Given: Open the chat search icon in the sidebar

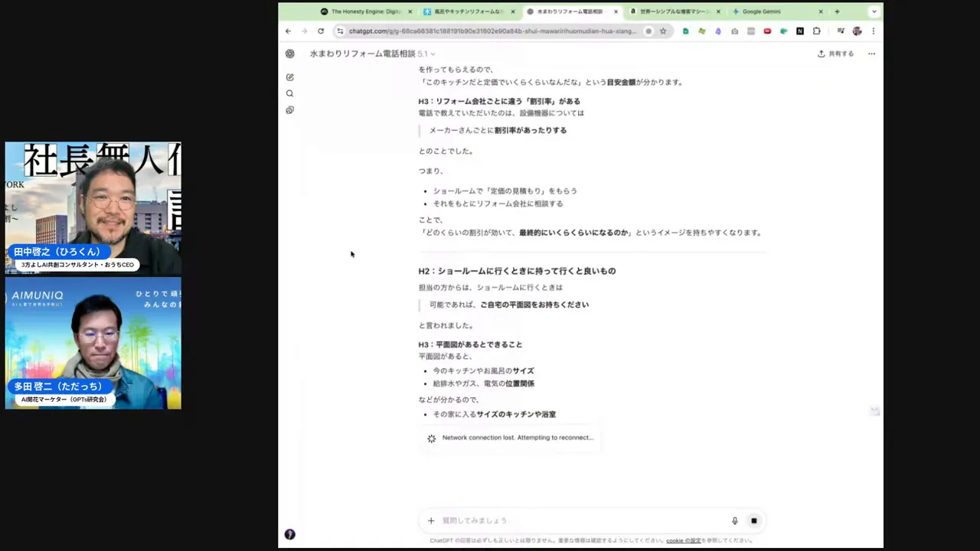Looking at the screenshot, I should pos(289,93).
